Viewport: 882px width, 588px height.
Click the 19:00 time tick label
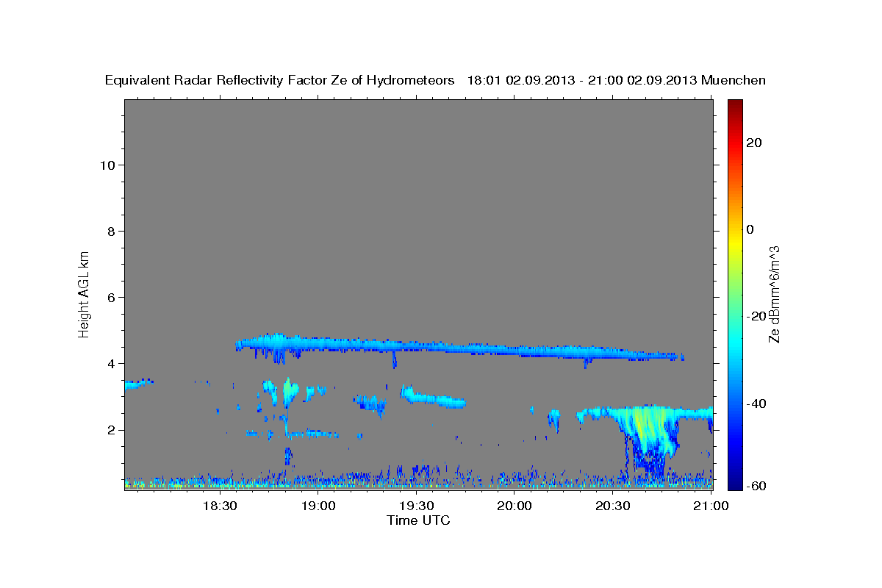click(318, 506)
